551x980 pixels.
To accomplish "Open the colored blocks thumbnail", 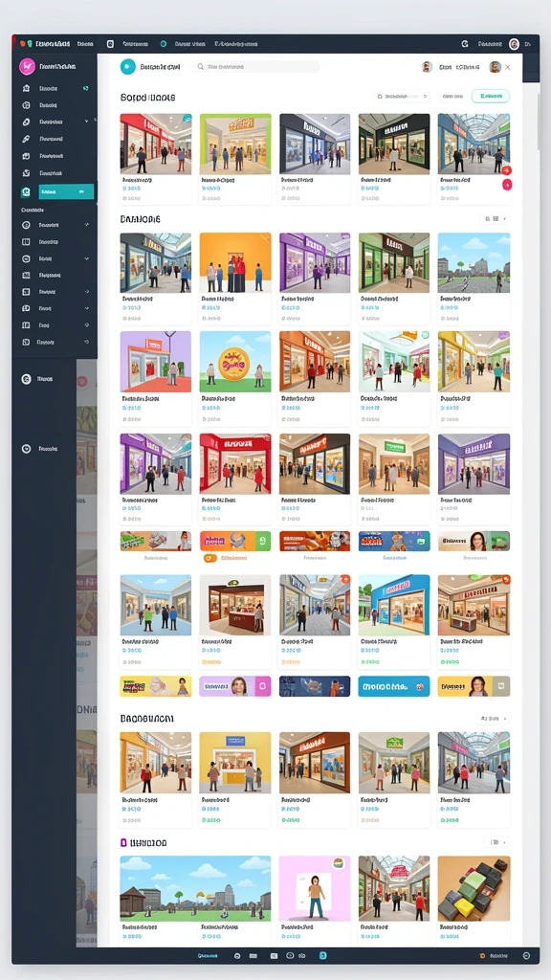I will tap(474, 888).
